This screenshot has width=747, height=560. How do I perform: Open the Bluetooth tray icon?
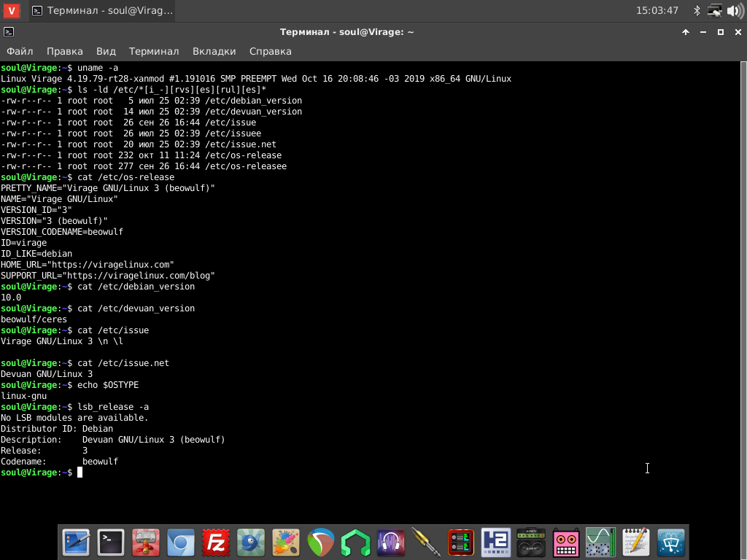click(x=697, y=10)
